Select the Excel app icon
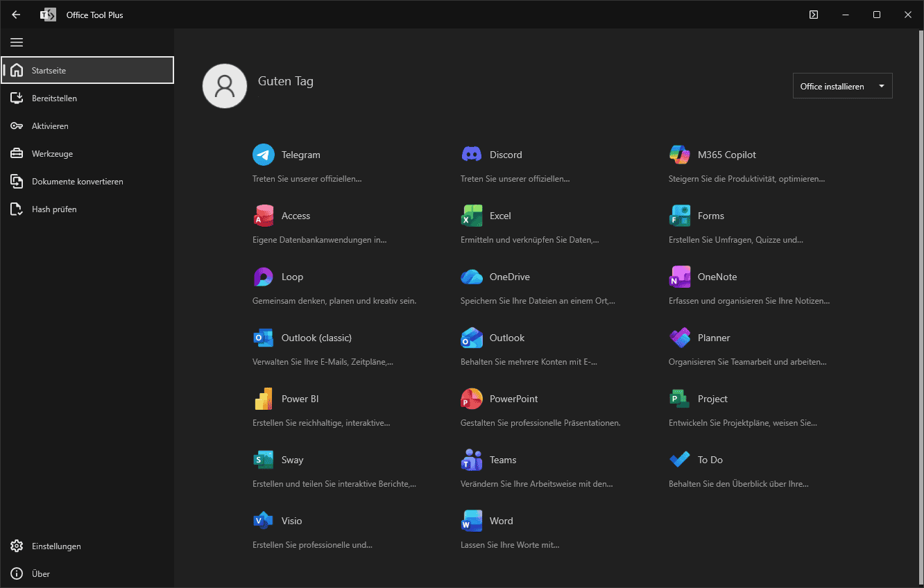 (472, 215)
